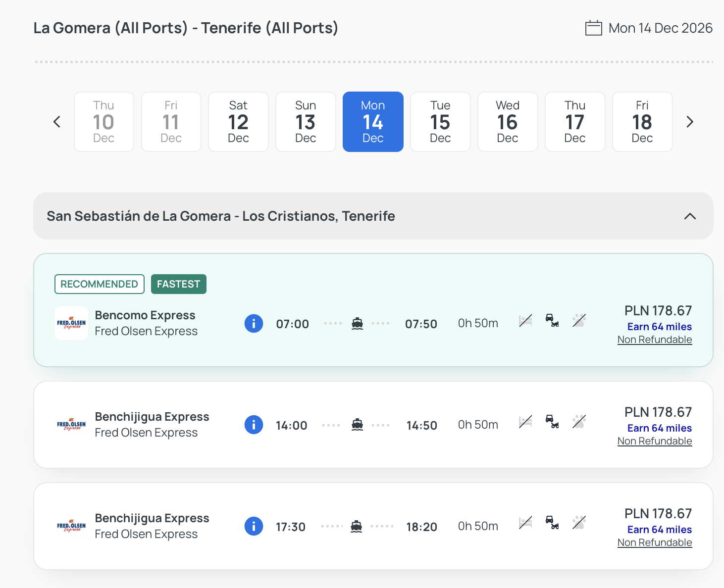Click the Bencomo Express ship name
724x588 pixels.
(145, 315)
